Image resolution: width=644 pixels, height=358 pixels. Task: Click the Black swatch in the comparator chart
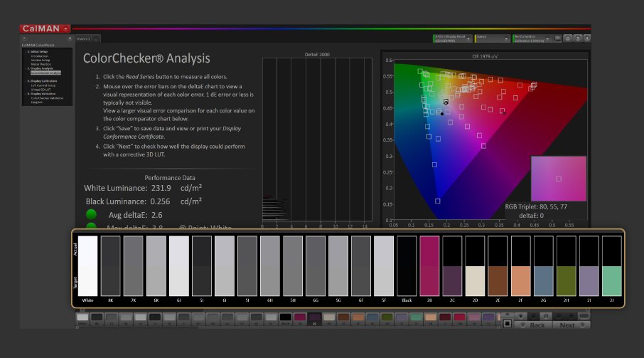tap(407, 266)
